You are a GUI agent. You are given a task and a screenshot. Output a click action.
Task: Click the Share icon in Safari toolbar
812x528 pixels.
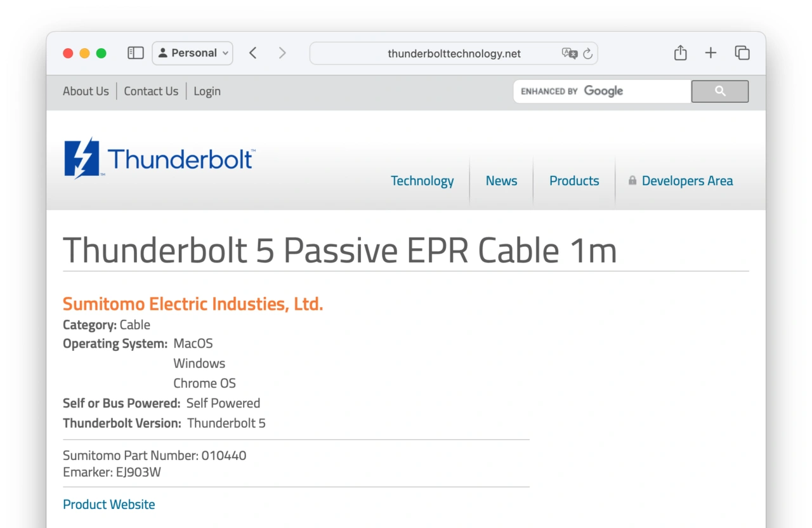pyautogui.click(x=679, y=53)
